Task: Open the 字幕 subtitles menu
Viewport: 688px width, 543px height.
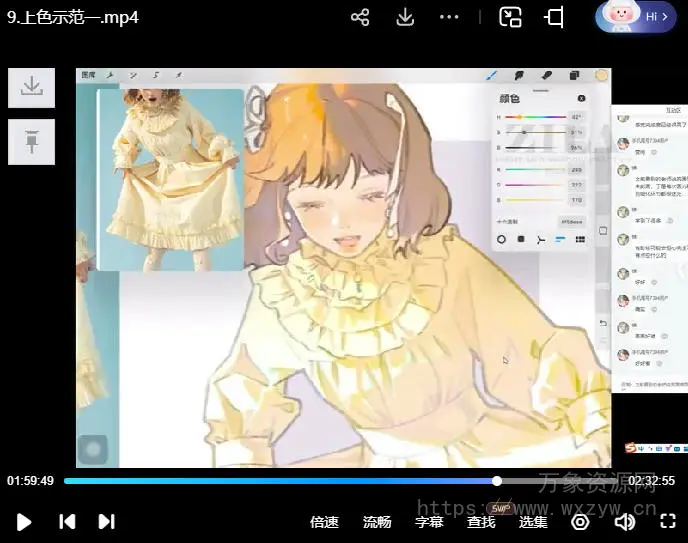Action: pos(429,521)
